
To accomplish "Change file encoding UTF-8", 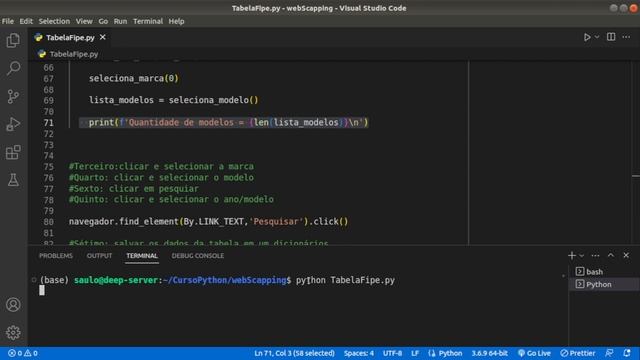I will coord(392,353).
